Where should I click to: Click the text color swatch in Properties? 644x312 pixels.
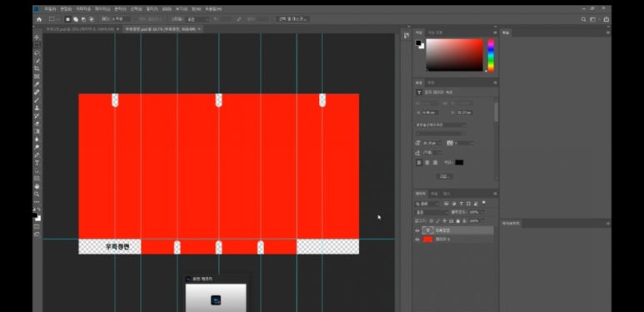459,163
